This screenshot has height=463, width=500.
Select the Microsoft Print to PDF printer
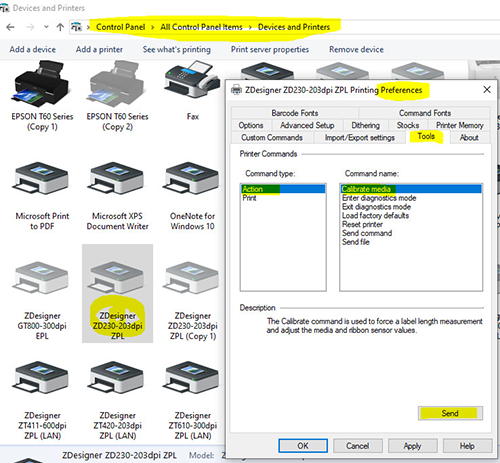click(42, 197)
